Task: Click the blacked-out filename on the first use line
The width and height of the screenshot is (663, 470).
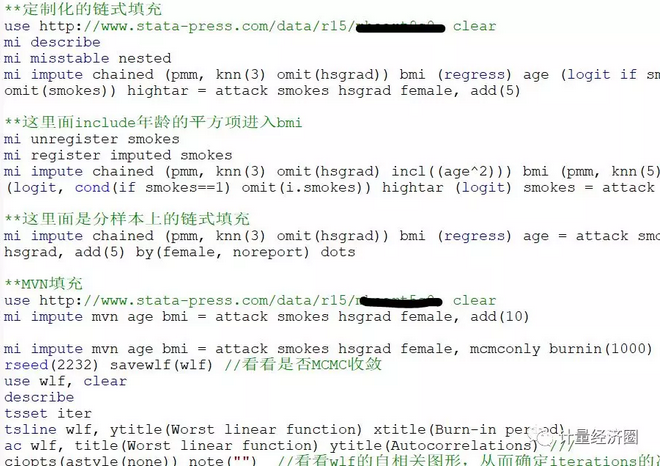Action: point(400,27)
